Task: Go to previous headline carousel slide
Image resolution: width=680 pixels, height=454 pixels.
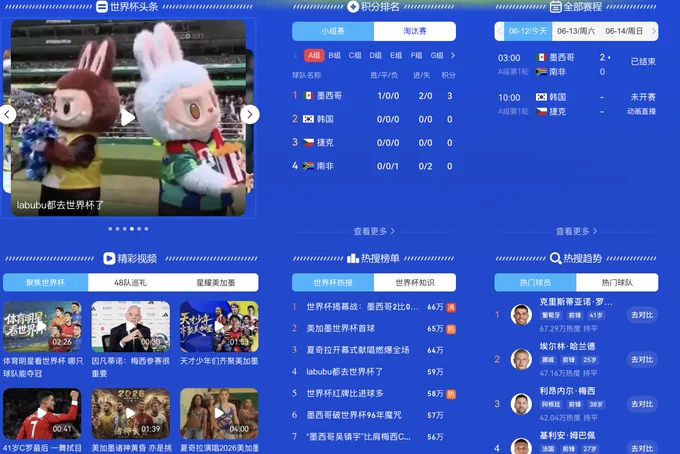Action: 7,115
